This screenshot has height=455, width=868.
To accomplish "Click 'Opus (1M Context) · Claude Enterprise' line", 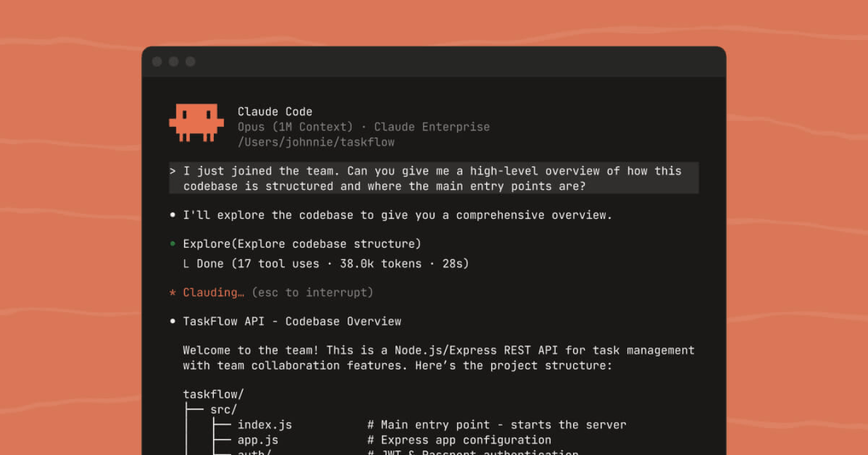I will click(x=364, y=127).
